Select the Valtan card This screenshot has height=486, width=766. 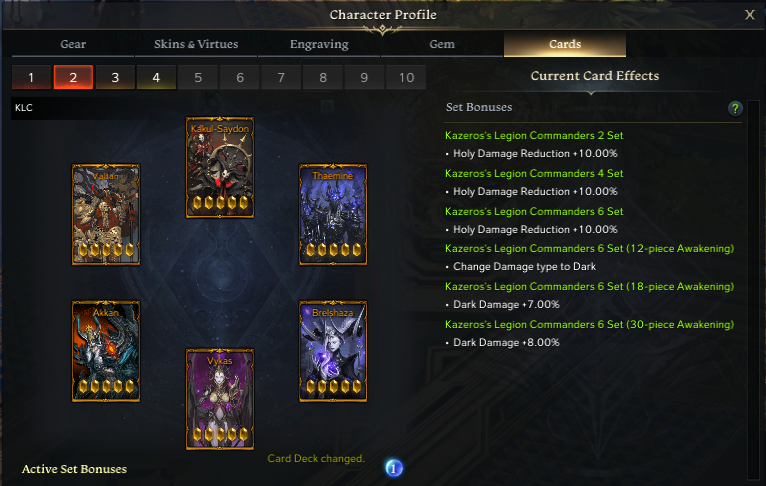[x=106, y=214]
